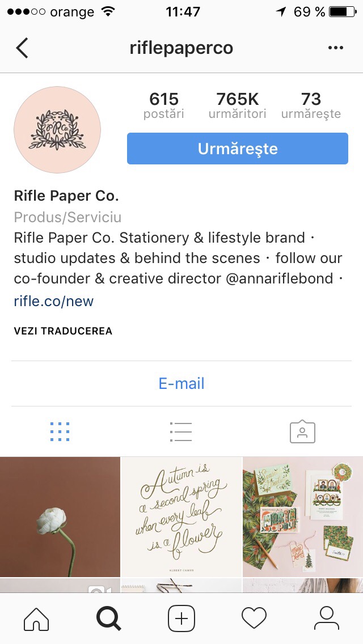Open the @annariflebond mention
The height and width of the screenshot is (644, 363).
pos(280,279)
